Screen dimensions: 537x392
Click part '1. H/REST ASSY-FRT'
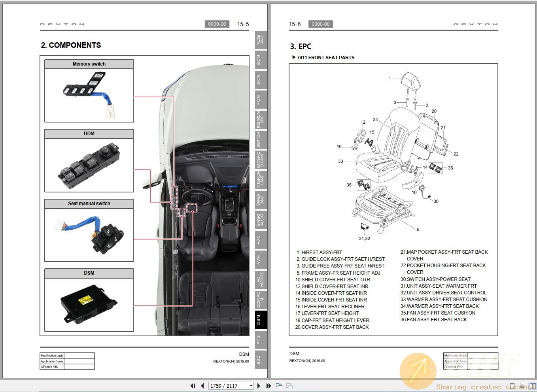click(319, 252)
